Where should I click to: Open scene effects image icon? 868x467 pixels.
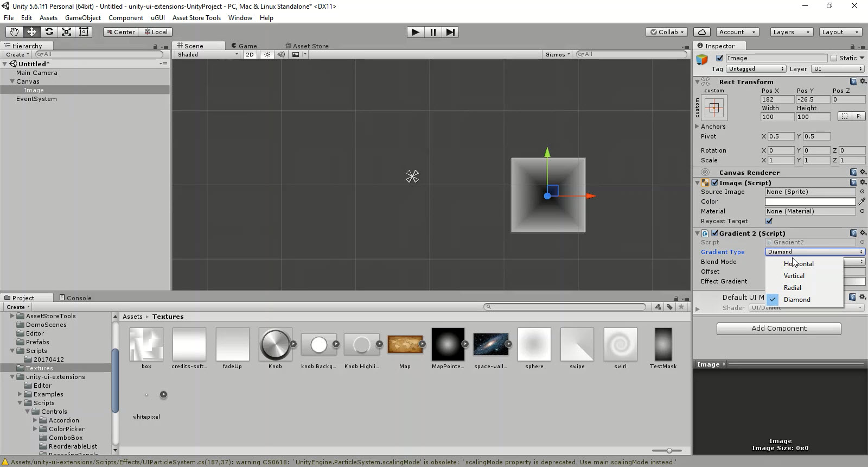[296, 54]
